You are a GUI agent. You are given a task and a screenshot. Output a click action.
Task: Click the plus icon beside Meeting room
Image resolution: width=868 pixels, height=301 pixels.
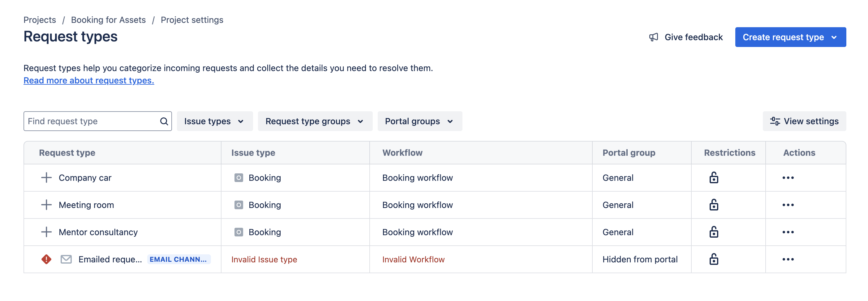46,205
